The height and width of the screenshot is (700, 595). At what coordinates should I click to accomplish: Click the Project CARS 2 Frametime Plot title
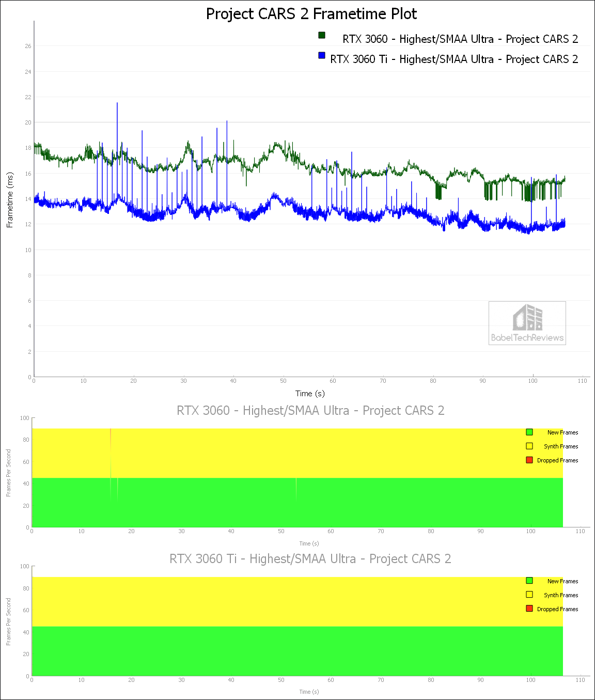coord(311,14)
